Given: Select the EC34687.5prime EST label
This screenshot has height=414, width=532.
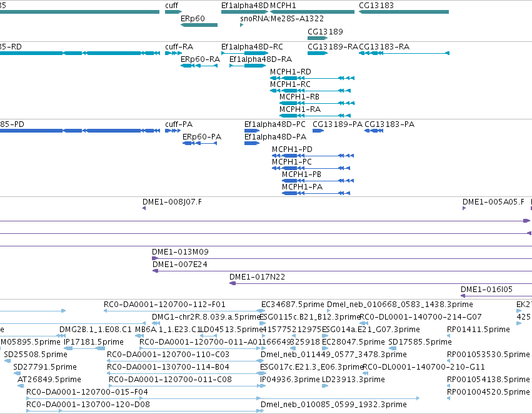Looking at the screenshot, I should (293, 305).
